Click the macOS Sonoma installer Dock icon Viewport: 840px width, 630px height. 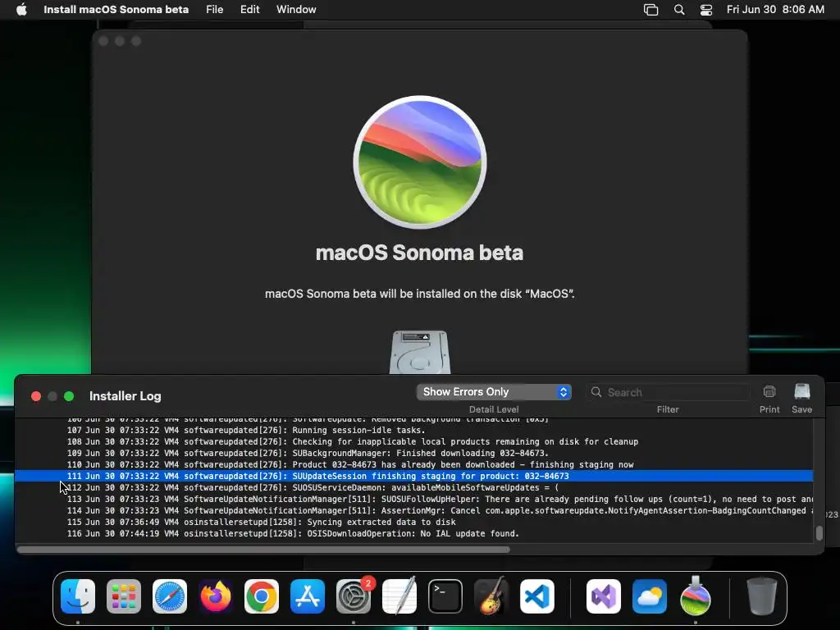pyautogui.click(x=696, y=596)
